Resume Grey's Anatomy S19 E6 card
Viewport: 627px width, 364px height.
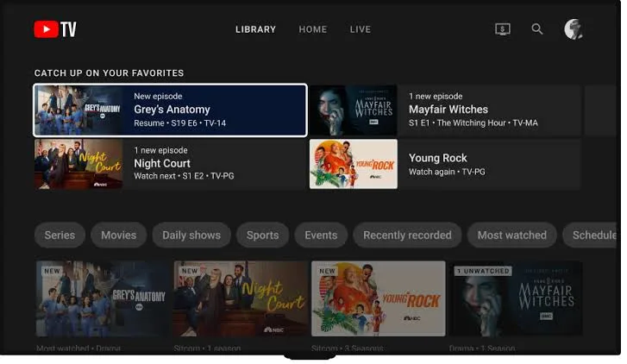(171, 110)
